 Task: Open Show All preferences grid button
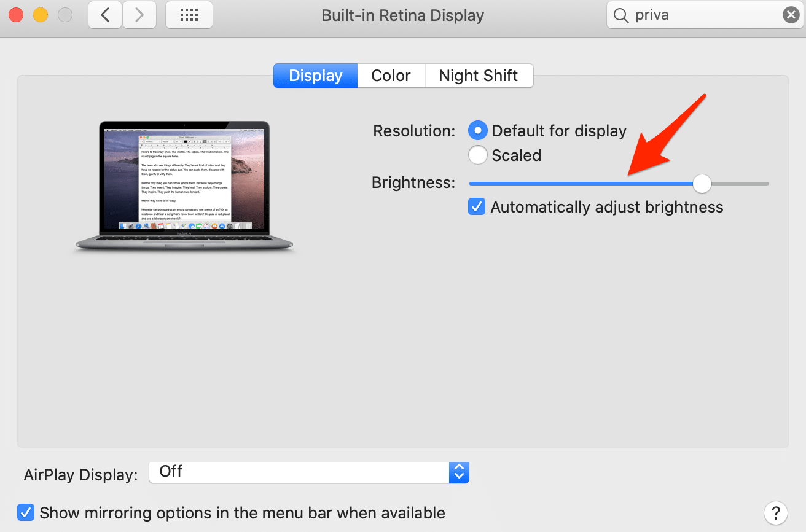(x=189, y=15)
